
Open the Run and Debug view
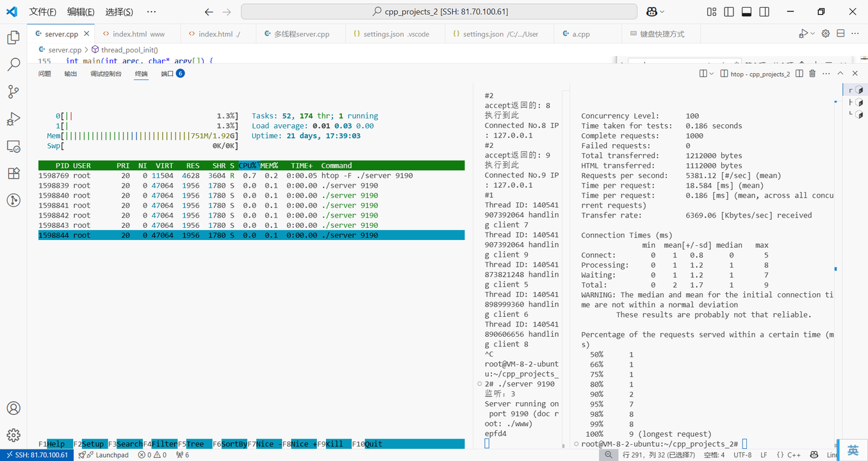(13, 119)
